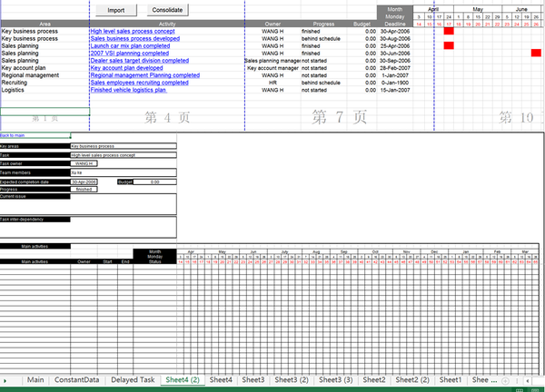The height and width of the screenshot is (392, 545).
Task: Select red Gantt cell for 2007 VSI planning
Action: click(536, 53)
